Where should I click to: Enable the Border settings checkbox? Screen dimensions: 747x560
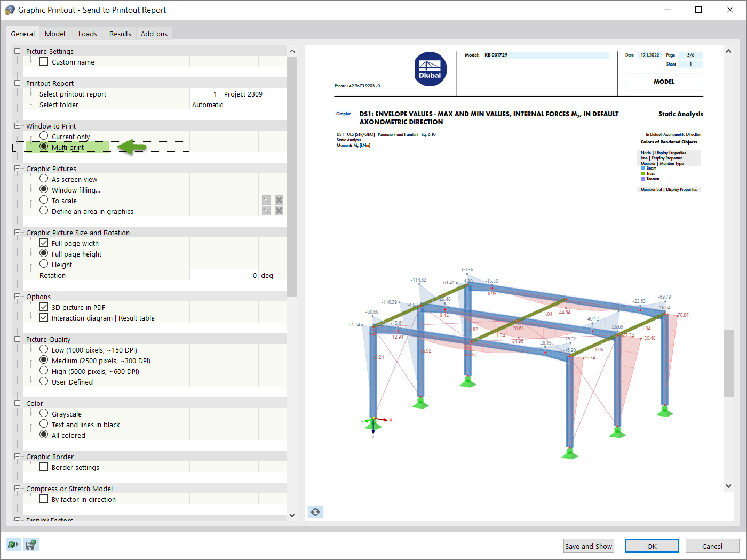(x=44, y=467)
